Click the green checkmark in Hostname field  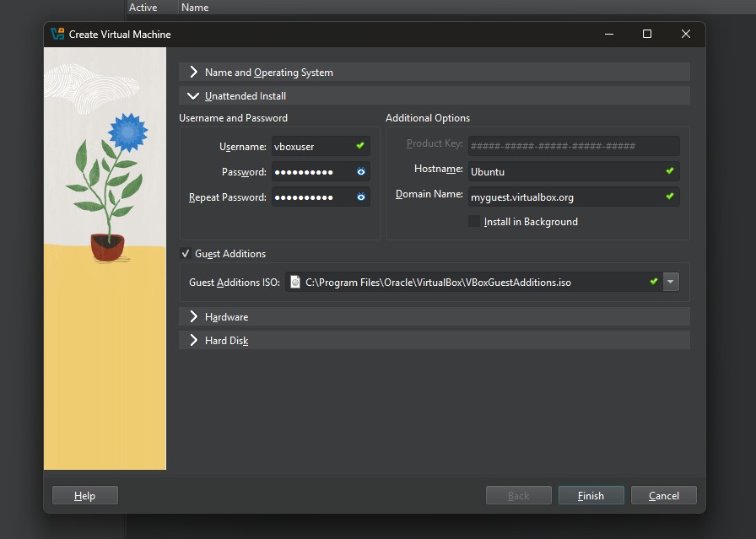670,171
